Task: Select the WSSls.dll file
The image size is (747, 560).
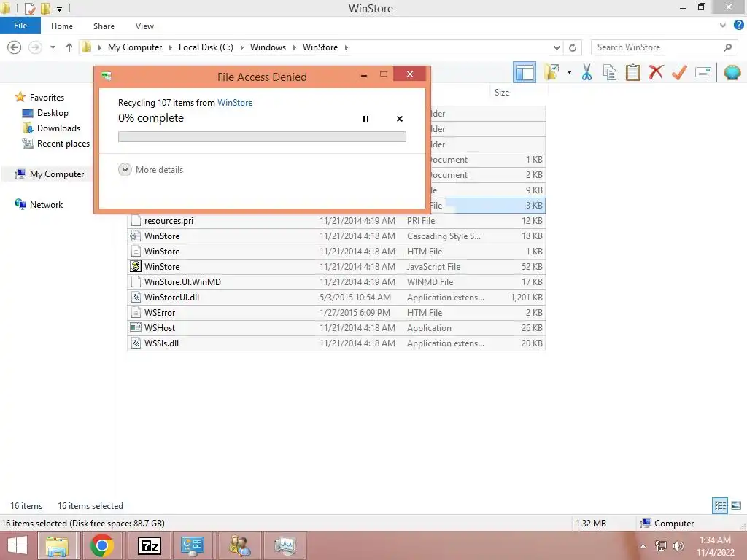Action: point(336,343)
